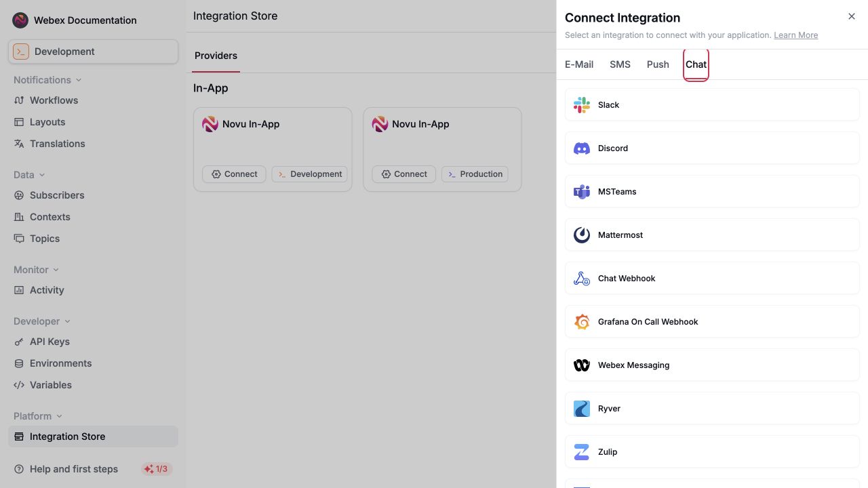Viewport: 868px width, 488px height.
Task: Click the 'Mattermost' provider name
Action: coord(620,235)
